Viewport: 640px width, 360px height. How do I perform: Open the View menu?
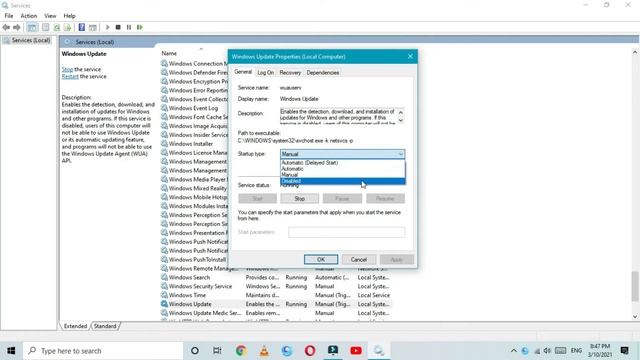tap(50, 16)
